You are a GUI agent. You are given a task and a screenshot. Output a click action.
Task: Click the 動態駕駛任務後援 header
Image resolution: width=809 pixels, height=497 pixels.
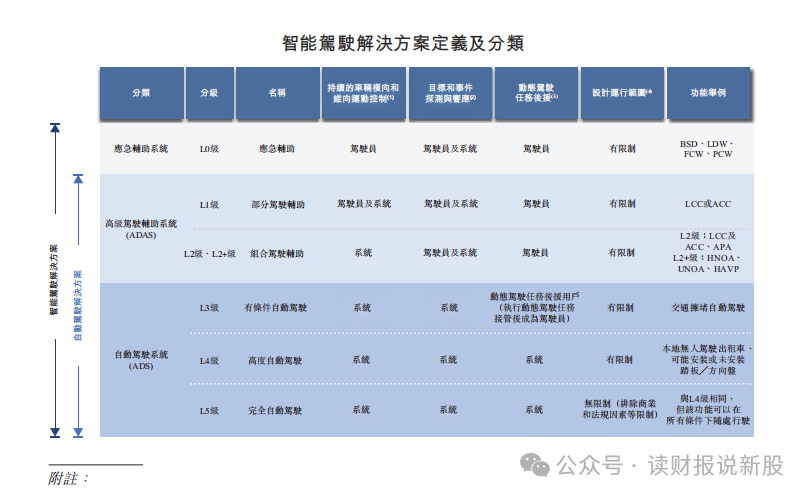pyautogui.click(x=537, y=93)
